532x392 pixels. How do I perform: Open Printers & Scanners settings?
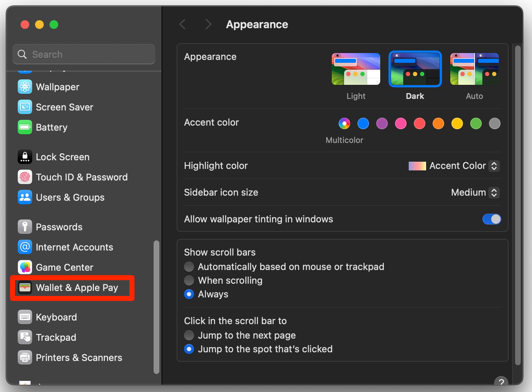click(x=79, y=357)
